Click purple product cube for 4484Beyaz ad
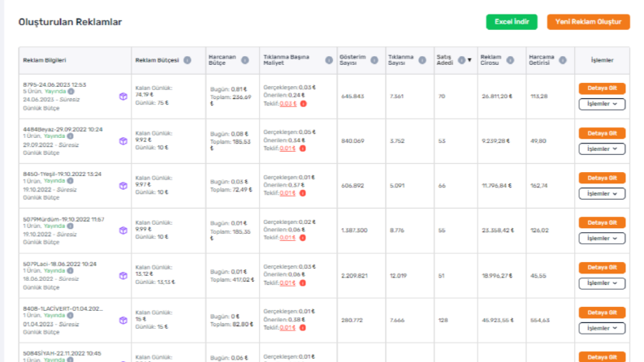Screen dimensions: 644x362 click(x=123, y=141)
